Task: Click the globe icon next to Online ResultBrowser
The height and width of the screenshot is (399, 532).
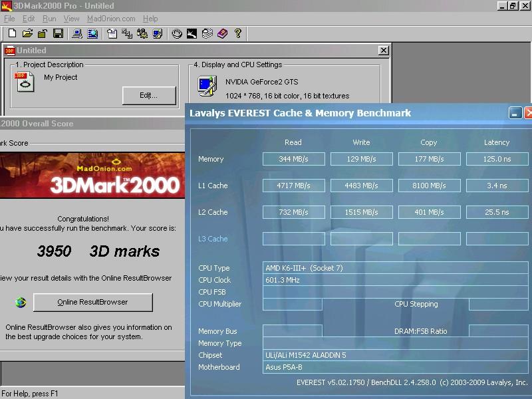Action: [21, 302]
